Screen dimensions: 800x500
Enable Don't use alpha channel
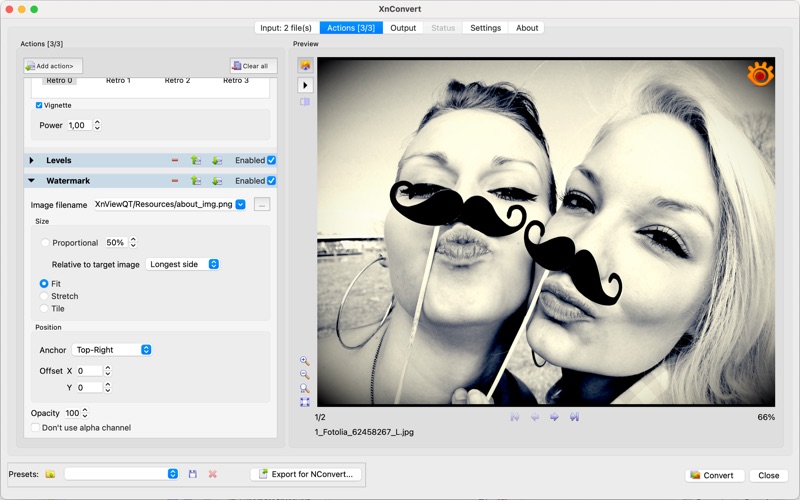36,428
